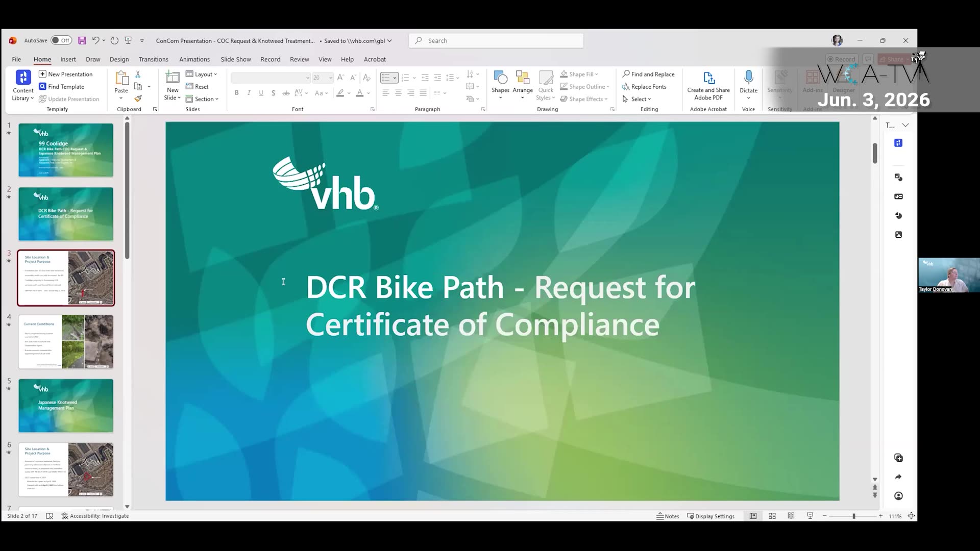The image size is (980, 551).
Task: Click the Dictate microphone icon
Action: [x=748, y=77]
